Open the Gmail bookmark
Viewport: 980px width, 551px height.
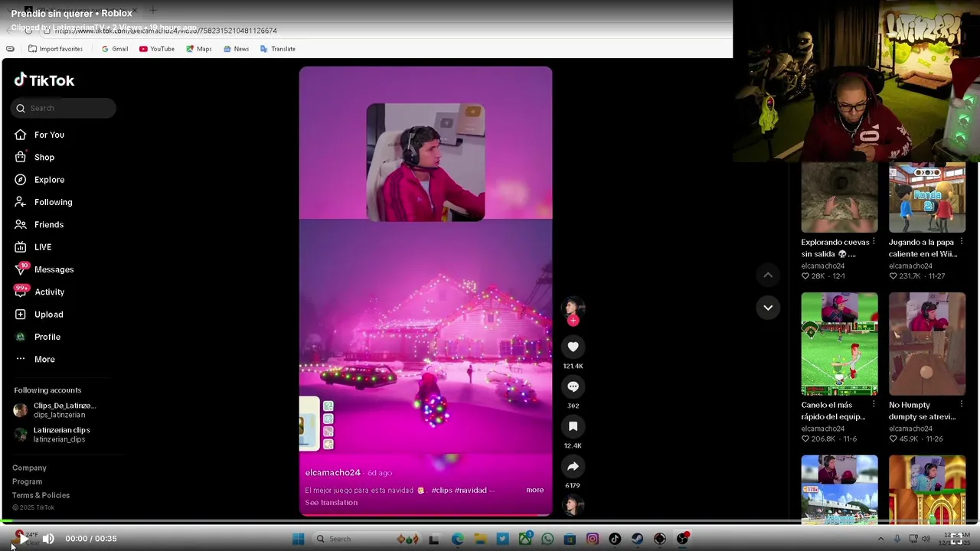pyautogui.click(x=115, y=49)
